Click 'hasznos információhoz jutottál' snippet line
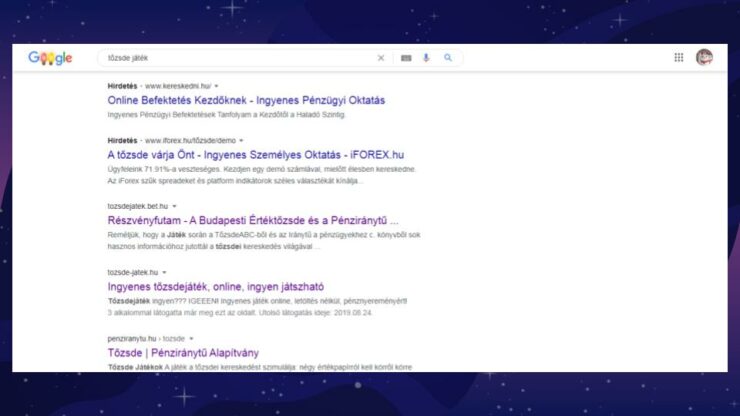 click(x=213, y=246)
